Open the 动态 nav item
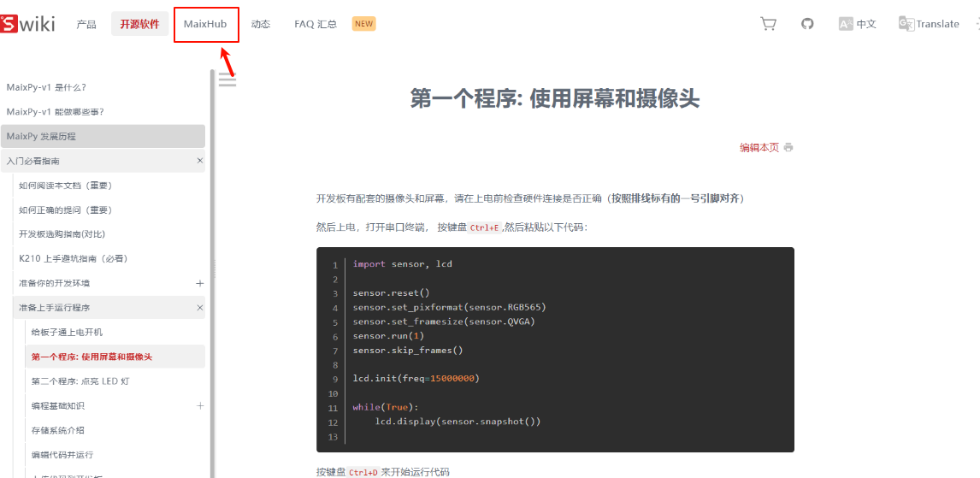Screen dimensions: 980x478 [261, 24]
